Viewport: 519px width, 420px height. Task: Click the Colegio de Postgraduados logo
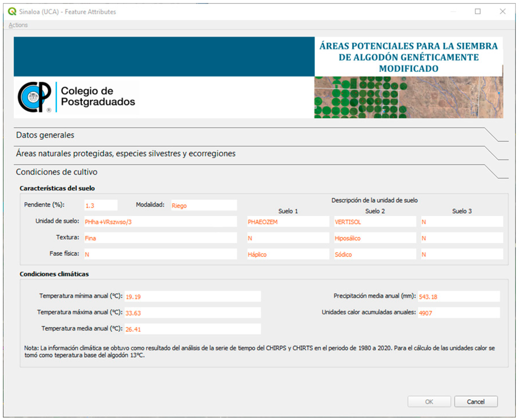point(76,97)
